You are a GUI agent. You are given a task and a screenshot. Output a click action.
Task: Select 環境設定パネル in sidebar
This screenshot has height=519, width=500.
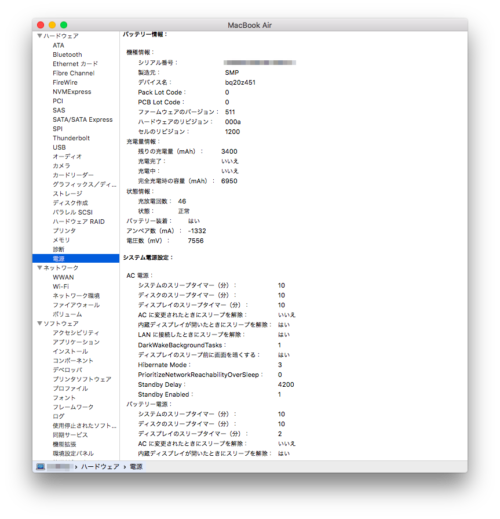click(73, 453)
